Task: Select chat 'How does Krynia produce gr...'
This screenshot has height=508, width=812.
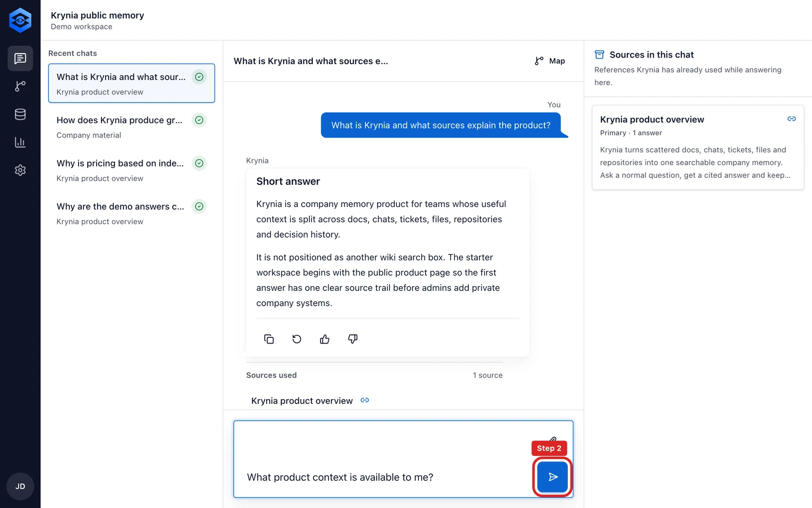Action: pos(132,127)
